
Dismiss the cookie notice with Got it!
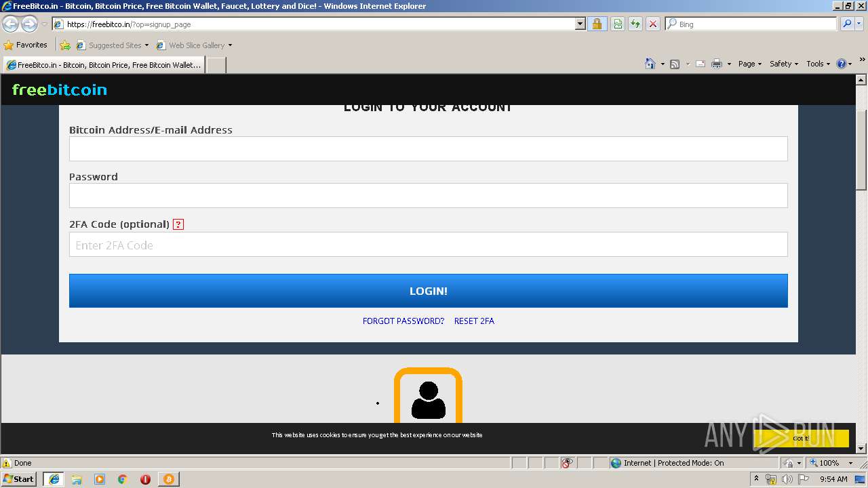click(801, 439)
